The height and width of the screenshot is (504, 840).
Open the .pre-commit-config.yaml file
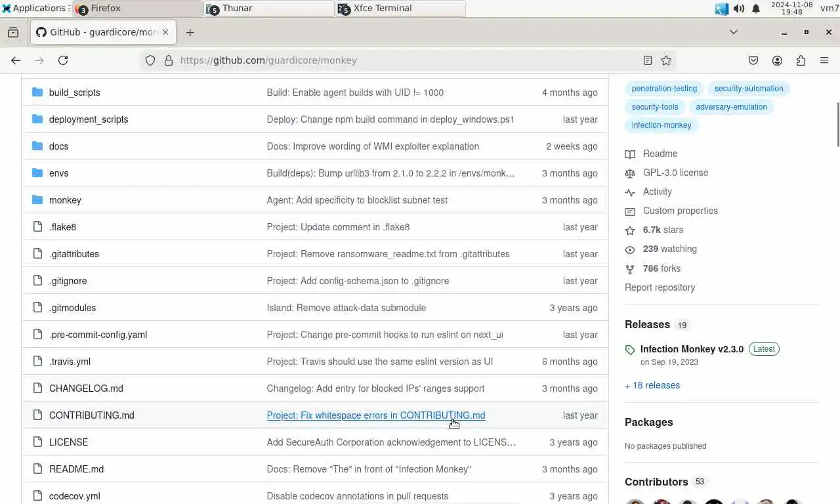[98, 335]
